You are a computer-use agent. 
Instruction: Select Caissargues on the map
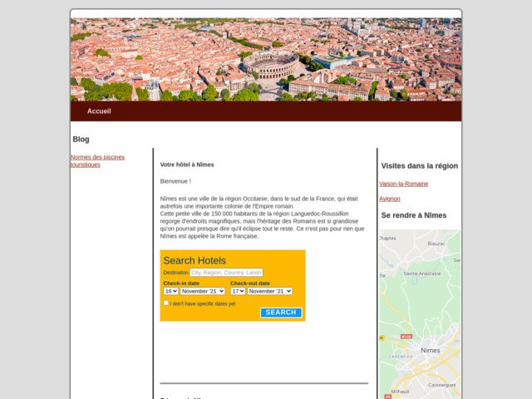click(x=441, y=385)
